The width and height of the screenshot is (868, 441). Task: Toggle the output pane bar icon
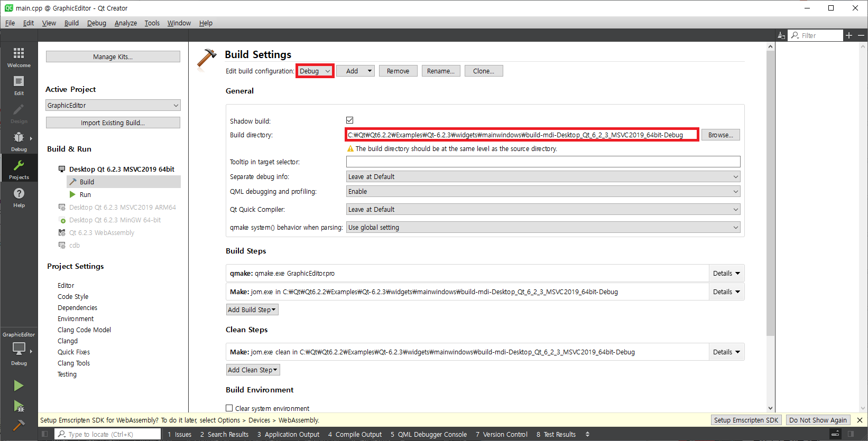[x=835, y=434]
